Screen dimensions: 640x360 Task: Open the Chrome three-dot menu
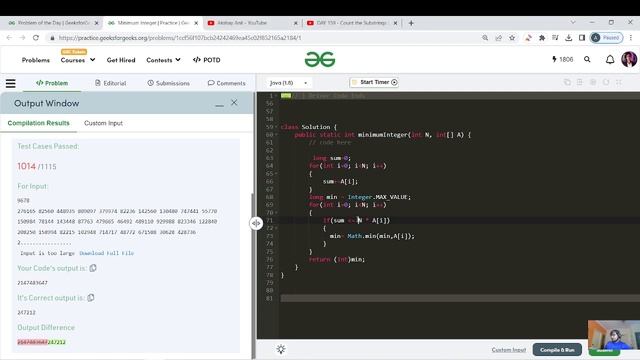click(x=631, y=38)
